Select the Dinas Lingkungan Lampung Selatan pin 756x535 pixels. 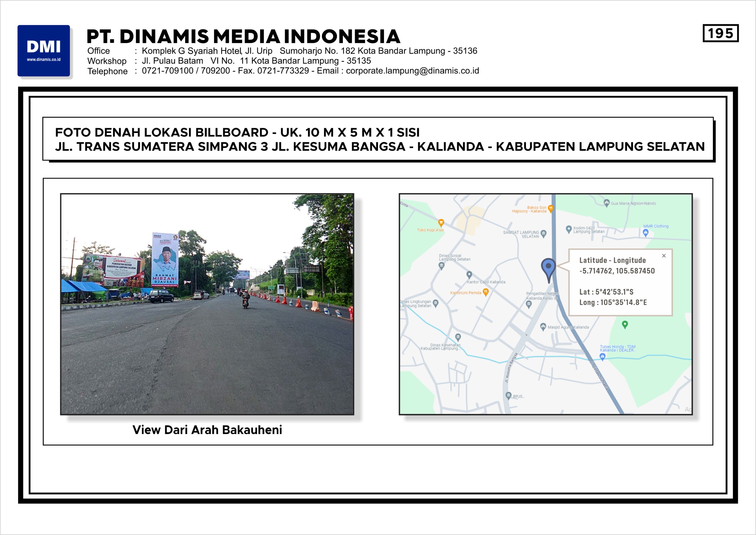click(x=436, y=303)
